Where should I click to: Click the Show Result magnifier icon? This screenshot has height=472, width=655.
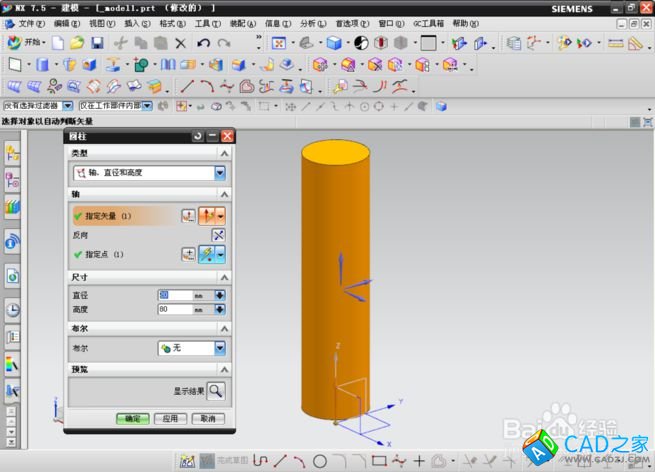coord(215,391)
